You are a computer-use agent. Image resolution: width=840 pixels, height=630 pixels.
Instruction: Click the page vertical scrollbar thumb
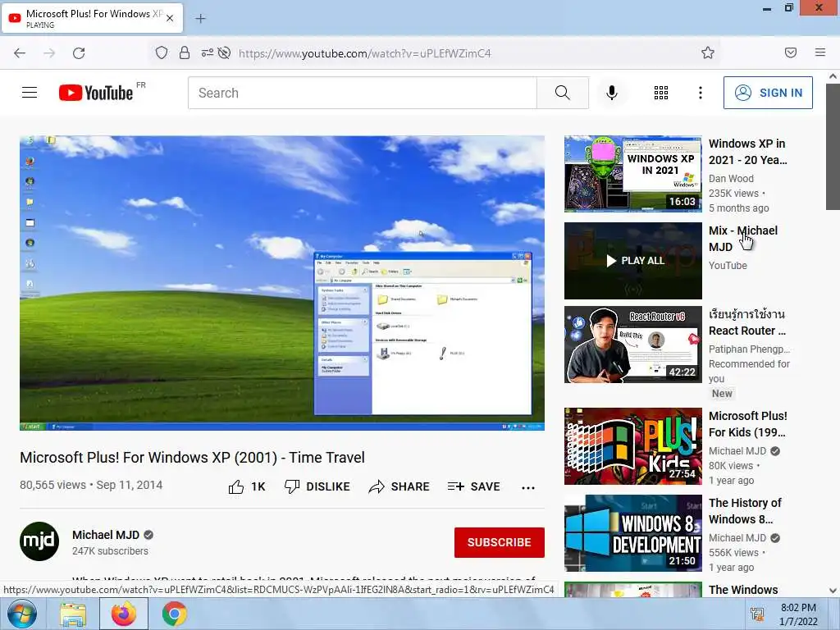click(x=833, y=148)
